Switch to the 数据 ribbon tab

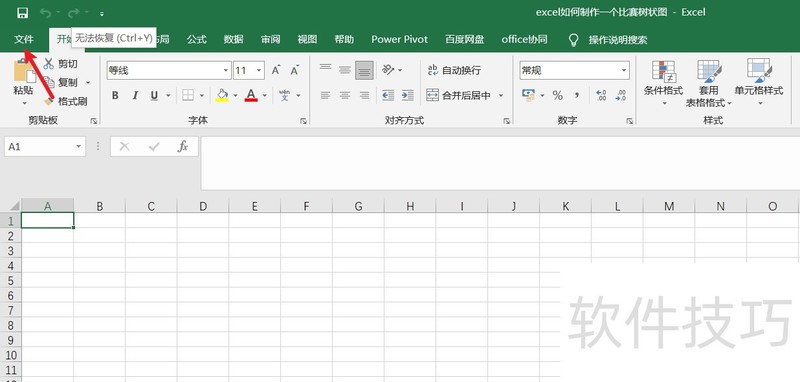234,39
